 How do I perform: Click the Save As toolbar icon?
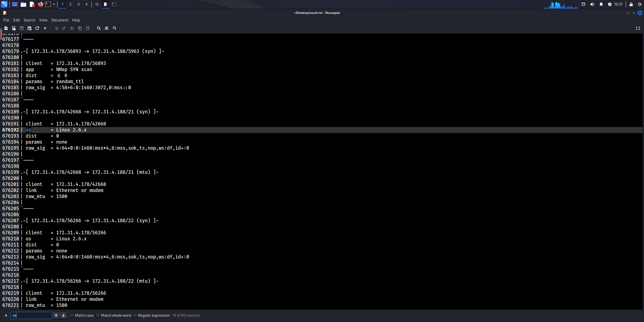coord(29,28)
